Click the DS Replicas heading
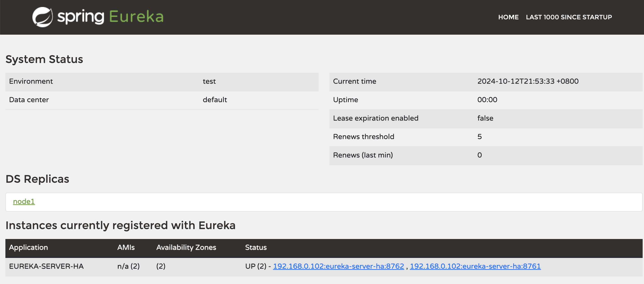Image resolution: width=644 pixels, height=284 pixels. click(37, 179)
